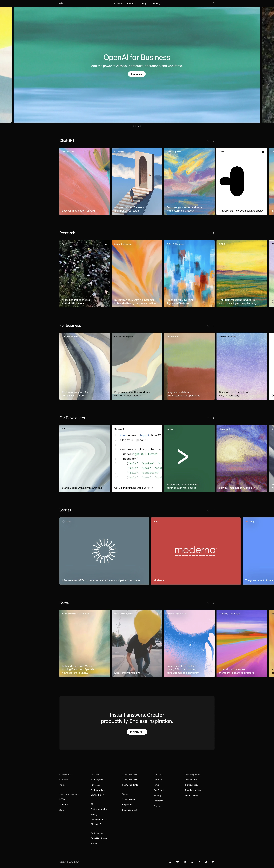The width and height of the screenshot is (274, 868).
Task: Open the Research navigation menu
Action: click(x=118, y=4)
